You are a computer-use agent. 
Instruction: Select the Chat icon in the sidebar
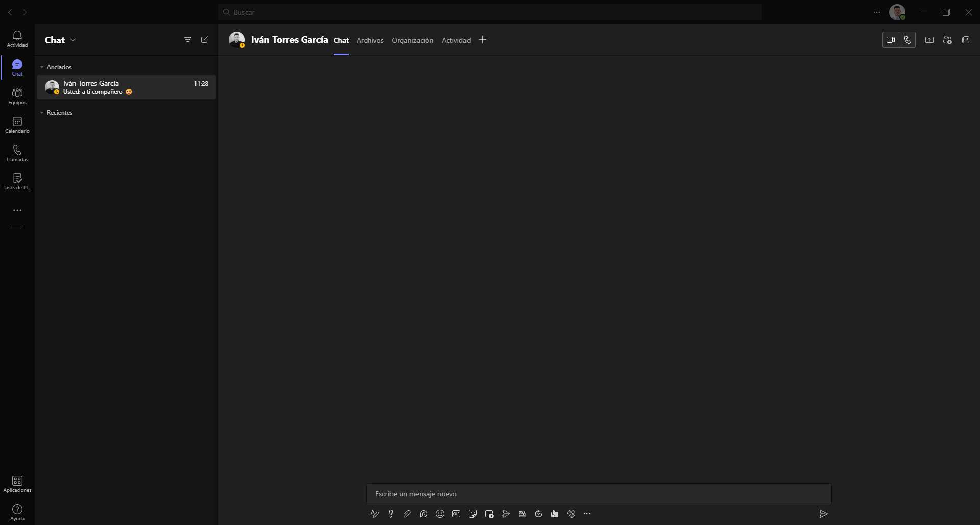17,67
